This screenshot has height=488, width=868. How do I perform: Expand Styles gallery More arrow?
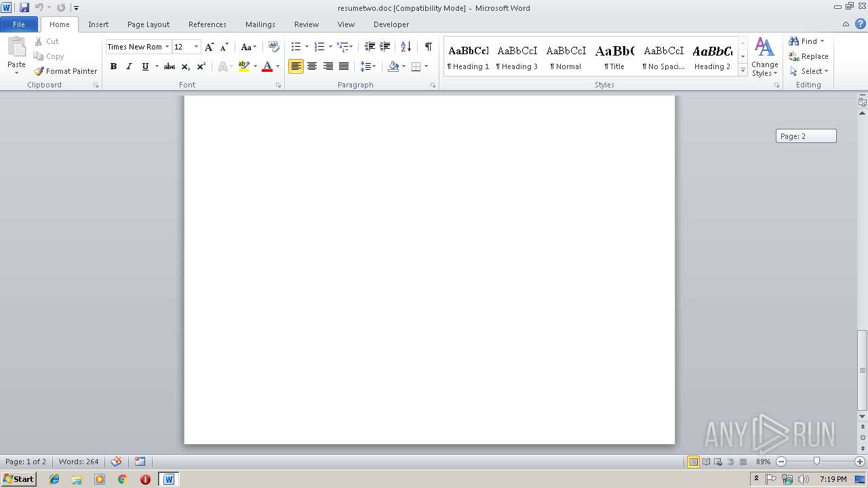point(743,70)
